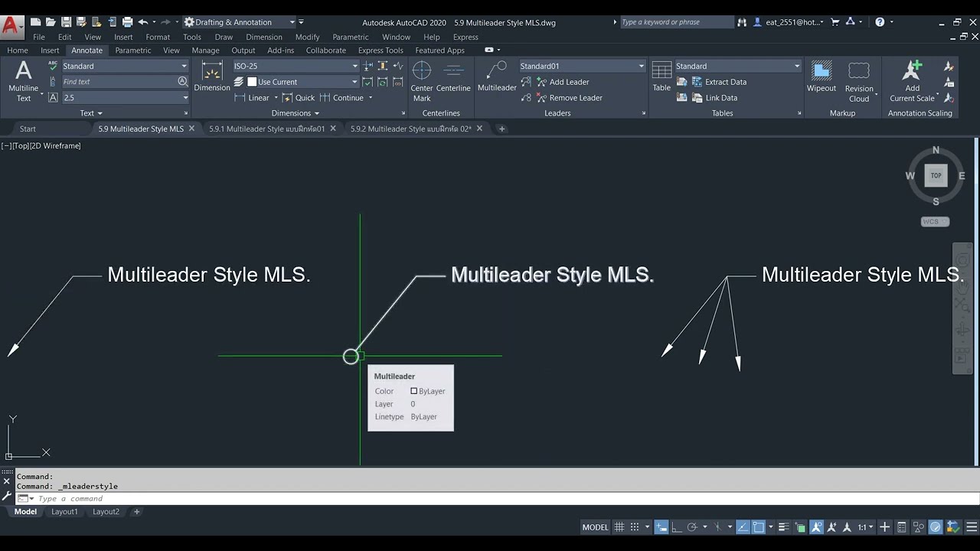Toggle Ortho mode in status bar
The width and height of the screenshot is (980, 551).
[677, 527]
